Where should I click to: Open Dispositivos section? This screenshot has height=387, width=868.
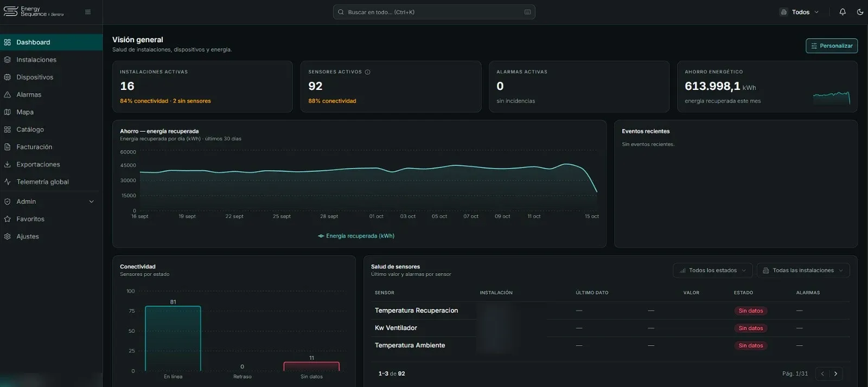coord(51,77)
